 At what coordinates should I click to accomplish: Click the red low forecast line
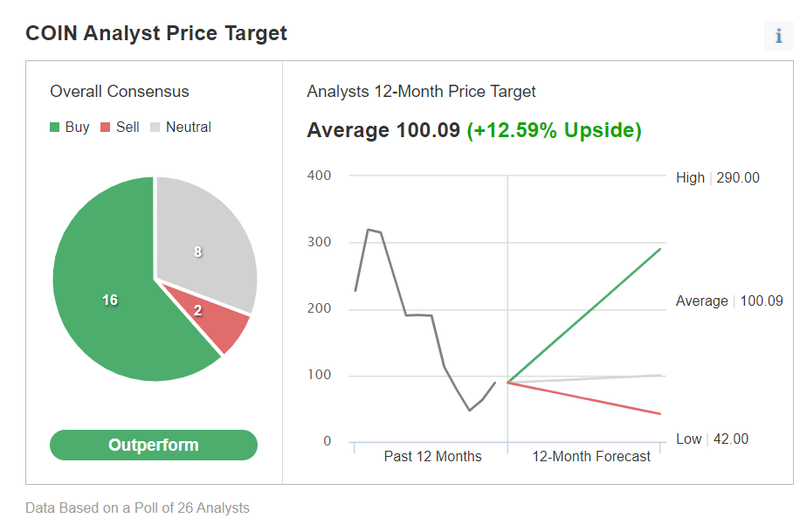click(585, 398)
